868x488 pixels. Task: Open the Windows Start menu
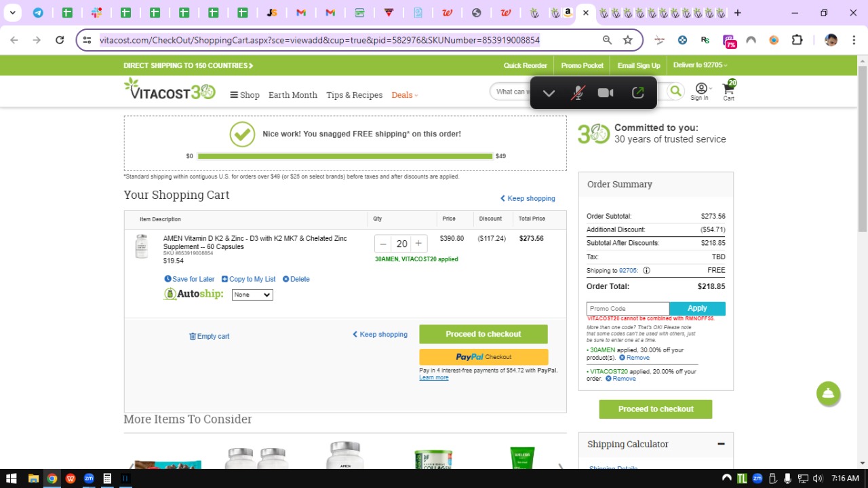point(12,478)
